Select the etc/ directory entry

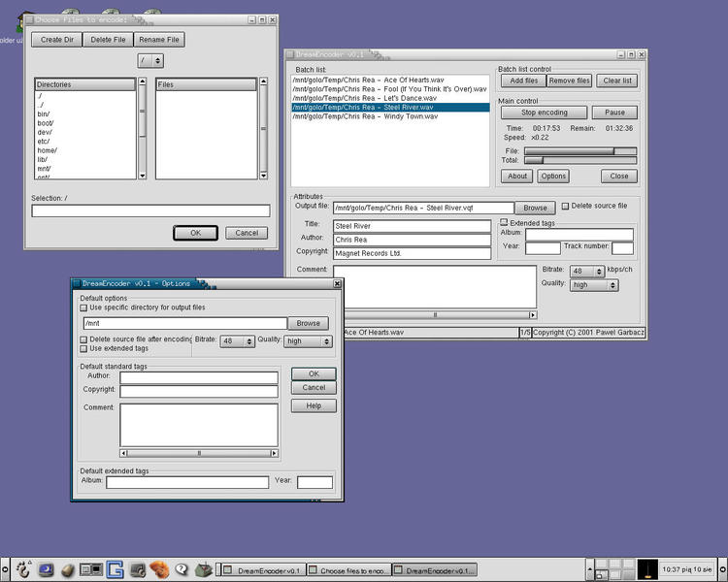(x=85, y=142)
